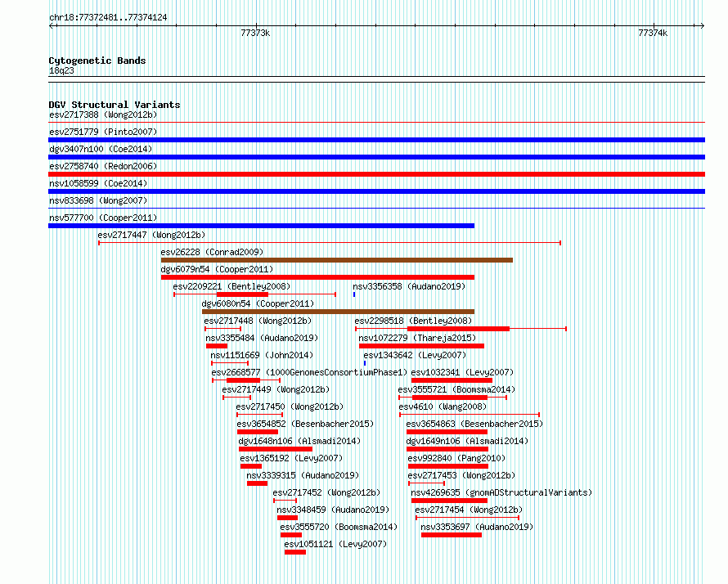Open esv2717448 (Wong2012b) variant
The width and height of the screenshot is (728, 584).
coord(258,321)
